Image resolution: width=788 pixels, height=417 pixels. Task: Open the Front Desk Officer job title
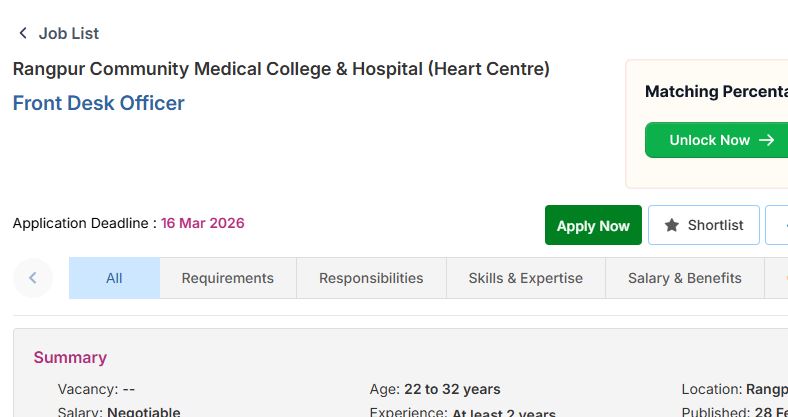98,103
